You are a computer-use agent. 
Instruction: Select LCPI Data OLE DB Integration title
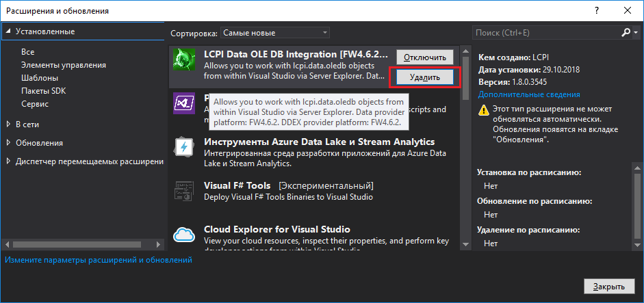296,54
